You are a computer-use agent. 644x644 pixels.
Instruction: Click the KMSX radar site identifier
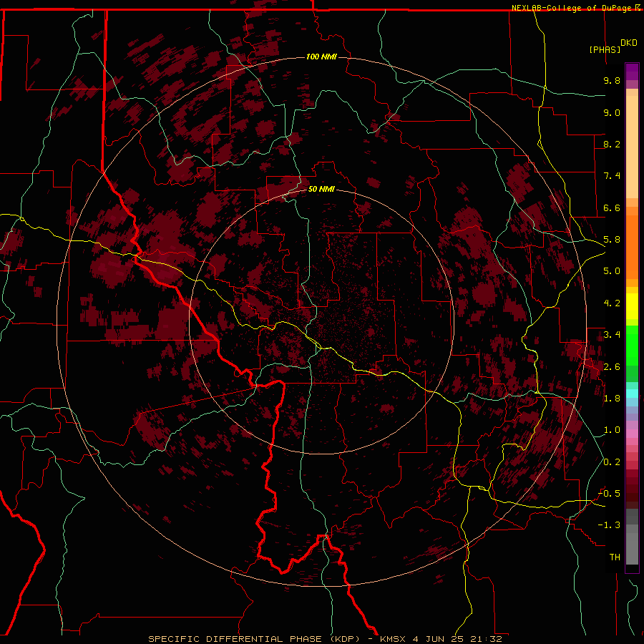[x=394, y=639]
